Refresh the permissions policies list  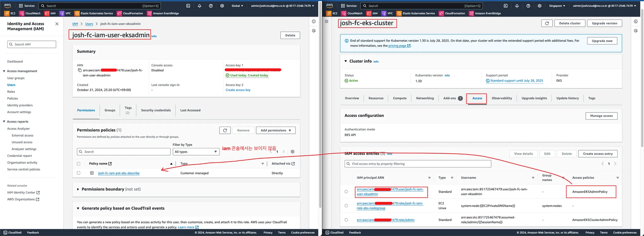(225, 130)
